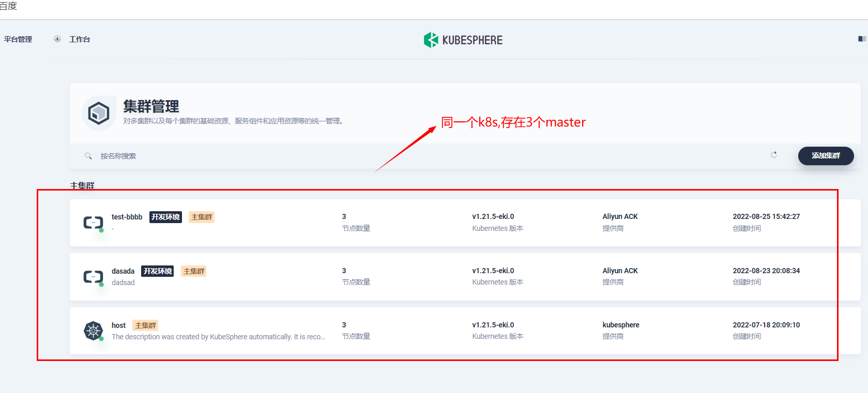Click version v1.21.5-eki.0 in test-bbbb row
Screen dimensions: 868x393
(x=493, y=216)
